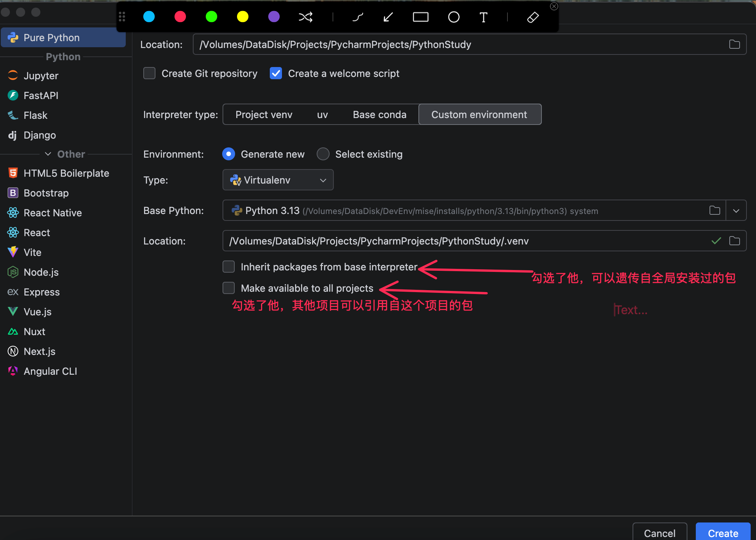
Task: Select the eraser tool
Action: (x=533, y=17)
